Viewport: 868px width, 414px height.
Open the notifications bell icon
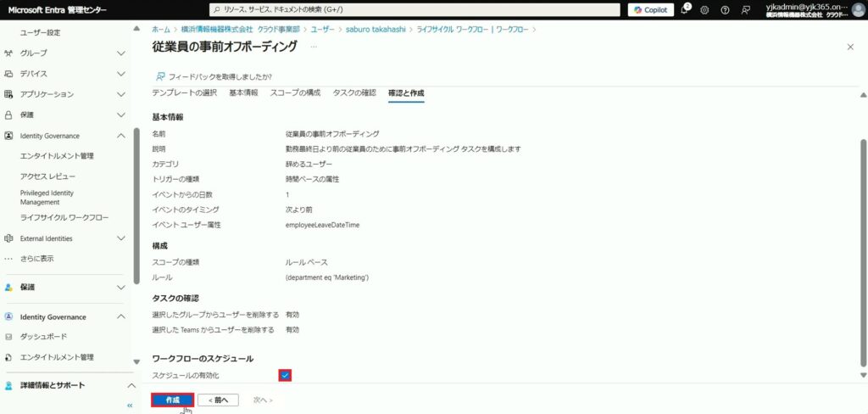684,10
